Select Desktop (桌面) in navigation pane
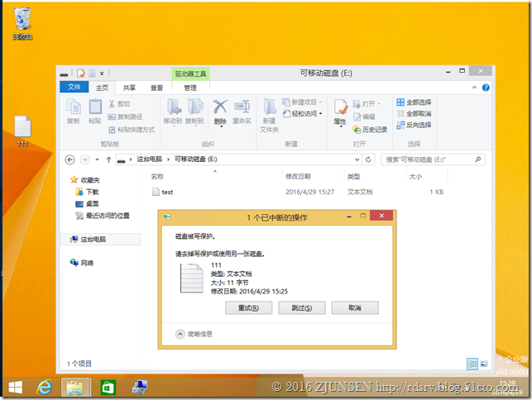 (87, 204)
